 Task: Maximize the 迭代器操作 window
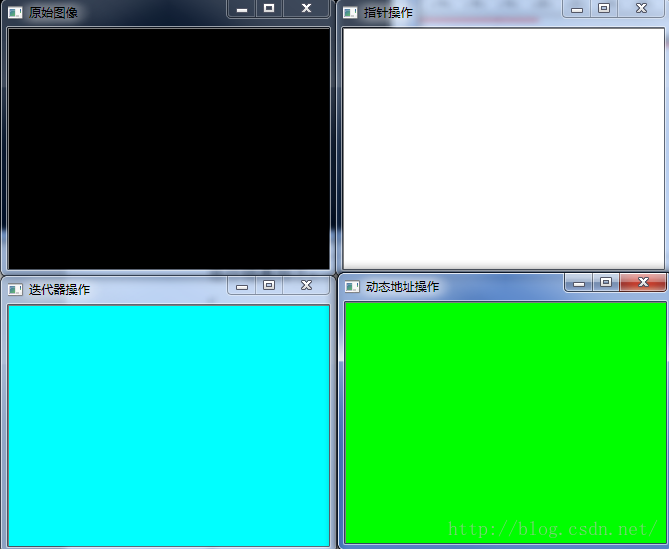(269, 285)
